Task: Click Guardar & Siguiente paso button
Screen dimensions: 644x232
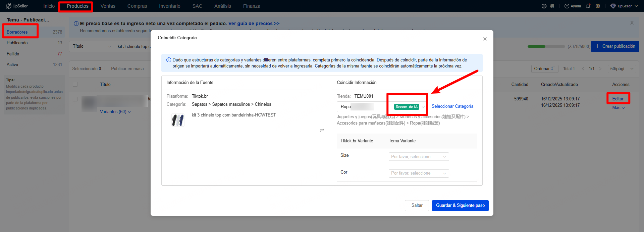Action: point(460,205)
